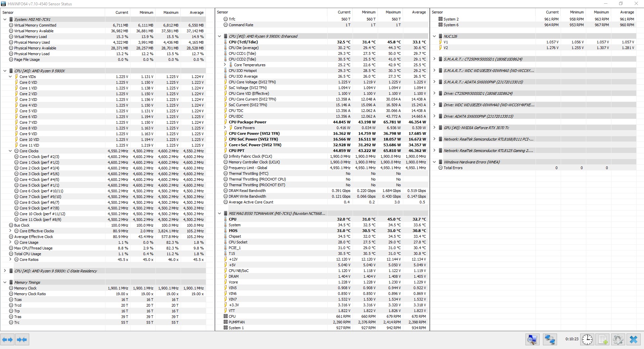Click the round icon beside Total Errors

(440, 168)
